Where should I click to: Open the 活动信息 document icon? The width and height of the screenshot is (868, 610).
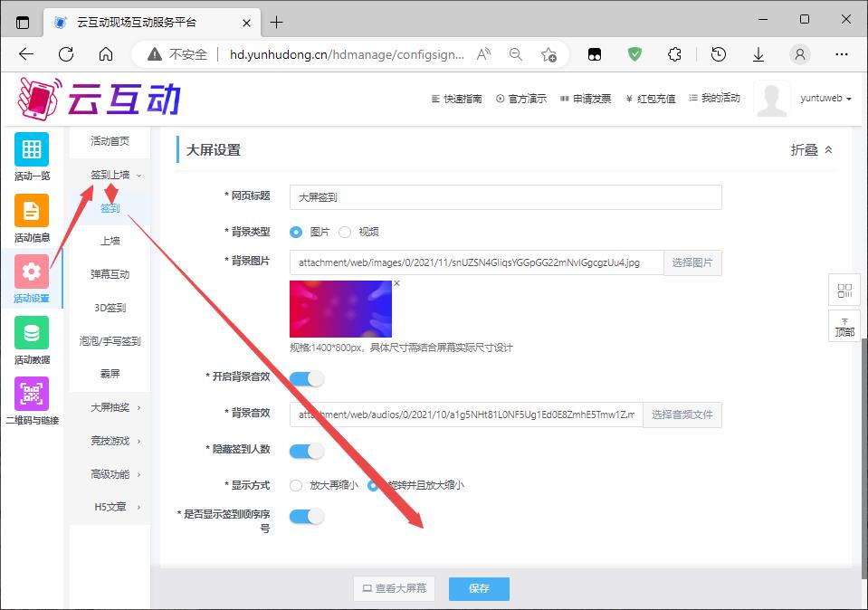tap(32, 211)
